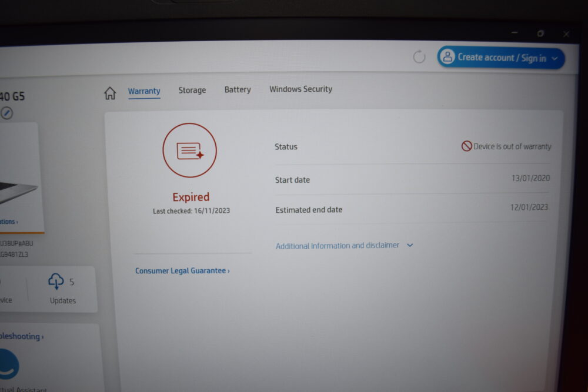Open the Create account / Sign in dropdown
588x392 pixels.
point(500,58)
